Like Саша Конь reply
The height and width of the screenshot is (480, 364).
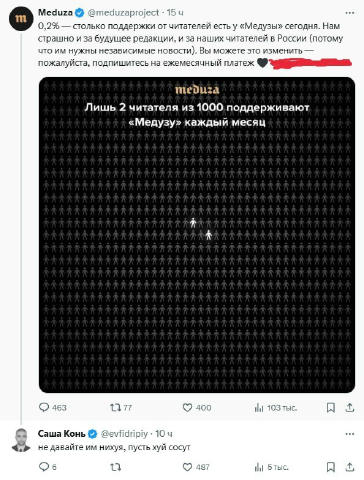187,467
